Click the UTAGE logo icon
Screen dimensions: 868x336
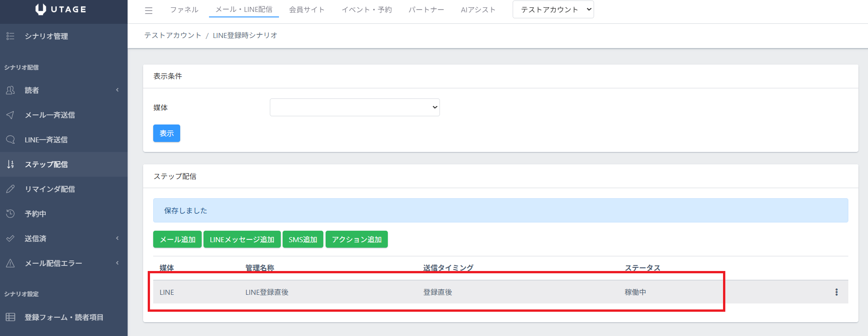[41, 9]
